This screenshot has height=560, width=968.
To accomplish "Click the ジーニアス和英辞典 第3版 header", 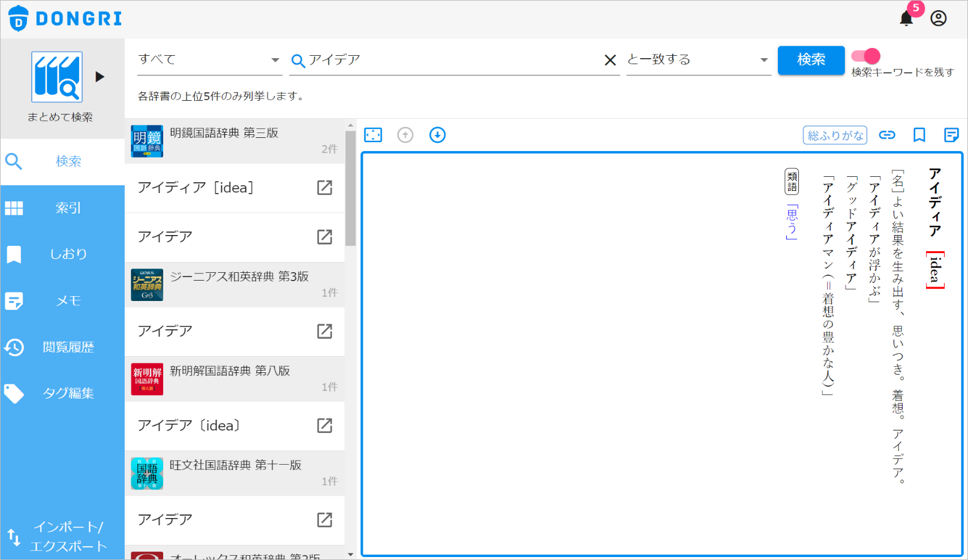I will coord(235,285).
